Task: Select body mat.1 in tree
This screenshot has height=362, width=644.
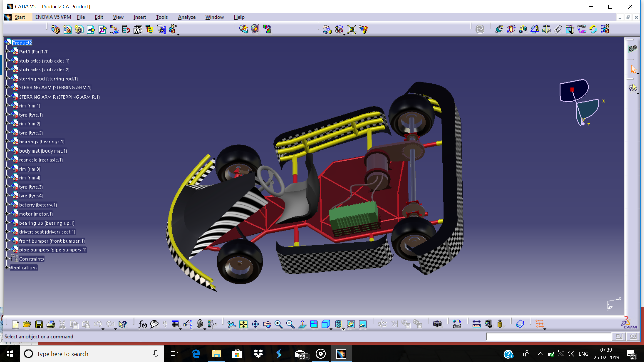Action: pos(43,151)
